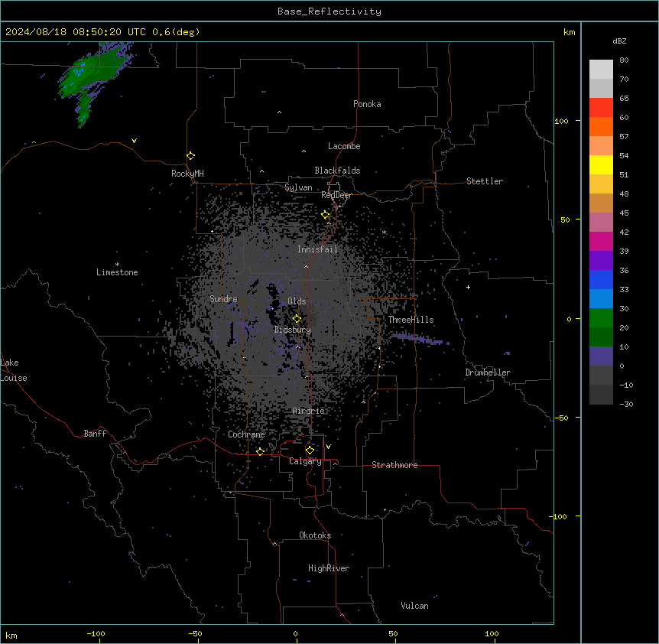Screen dimensions: 659x644
Task: Click the white plus marker east of ThreeHills
Action: click(x=468, y=287)
